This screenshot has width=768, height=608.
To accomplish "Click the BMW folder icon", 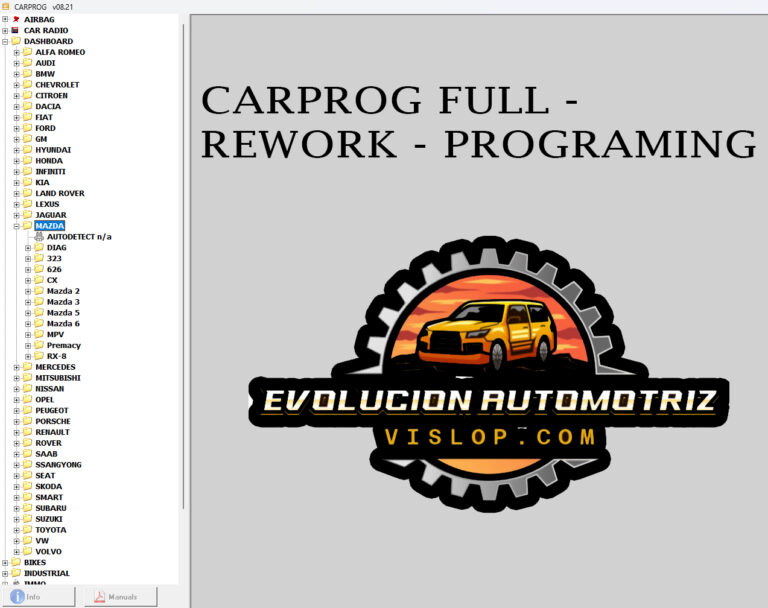I will pyautogui.click(x=27, y=73).
